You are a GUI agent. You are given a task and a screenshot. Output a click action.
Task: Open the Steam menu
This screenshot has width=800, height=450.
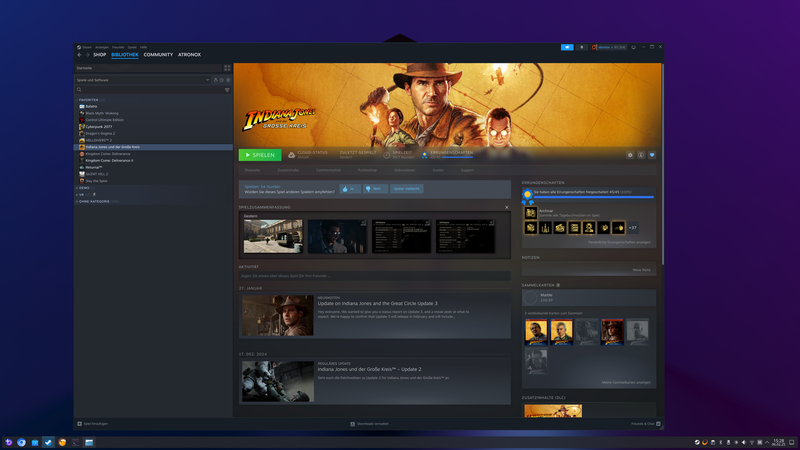pos(85,47)
